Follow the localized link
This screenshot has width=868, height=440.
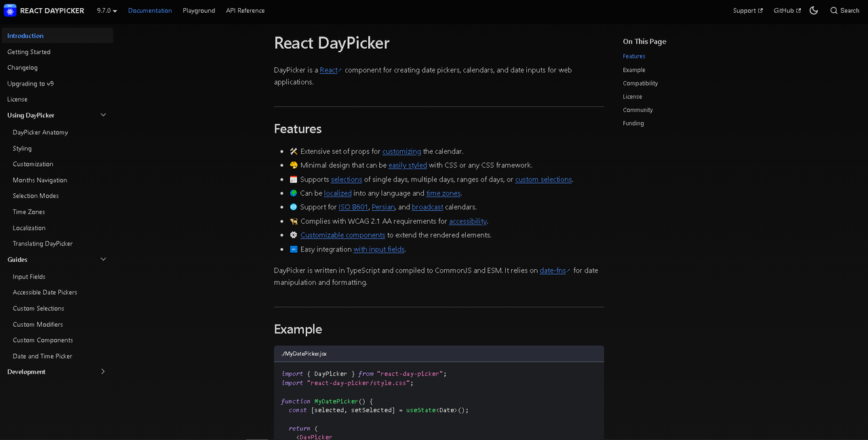(x=338, y=193)
